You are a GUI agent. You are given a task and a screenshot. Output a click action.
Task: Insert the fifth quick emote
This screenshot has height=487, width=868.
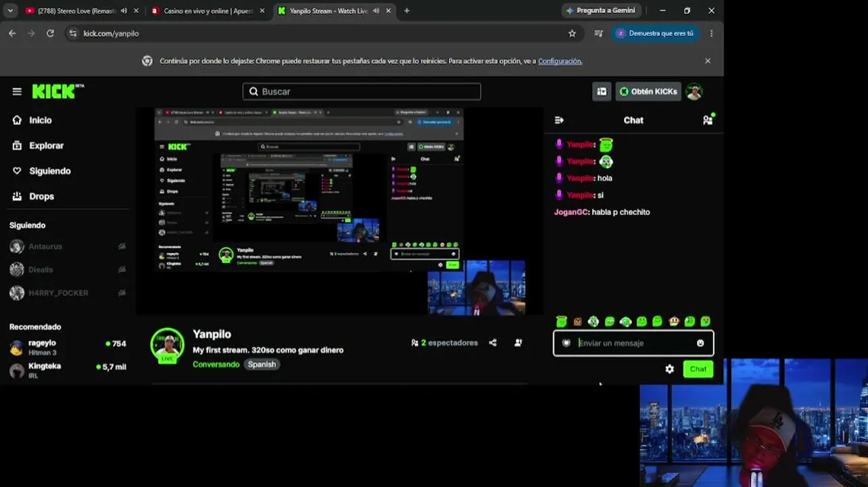(x=625, y=321)
